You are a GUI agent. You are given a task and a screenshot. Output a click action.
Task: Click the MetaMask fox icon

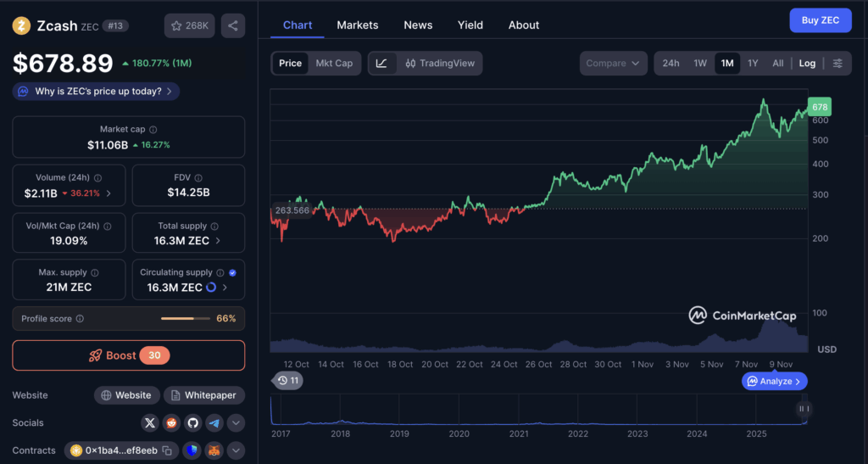click(214, 450)
